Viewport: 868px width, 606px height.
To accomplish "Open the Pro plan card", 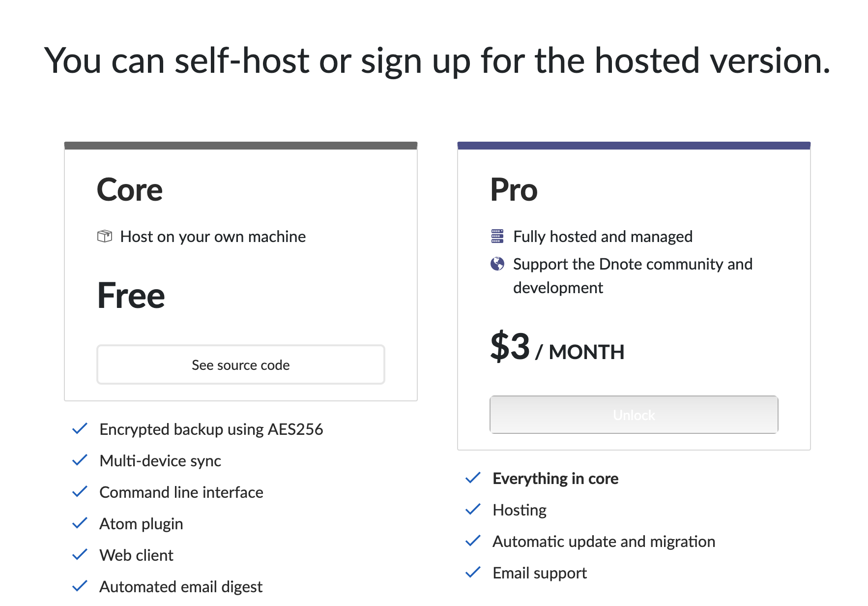I will coord(634,295).
